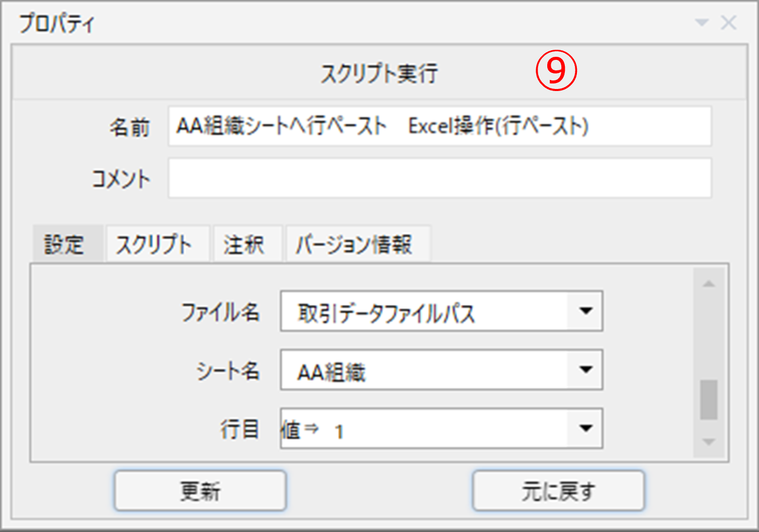Select the 注釈 tab
The image size is (759, 532).
tap(244, 244)
